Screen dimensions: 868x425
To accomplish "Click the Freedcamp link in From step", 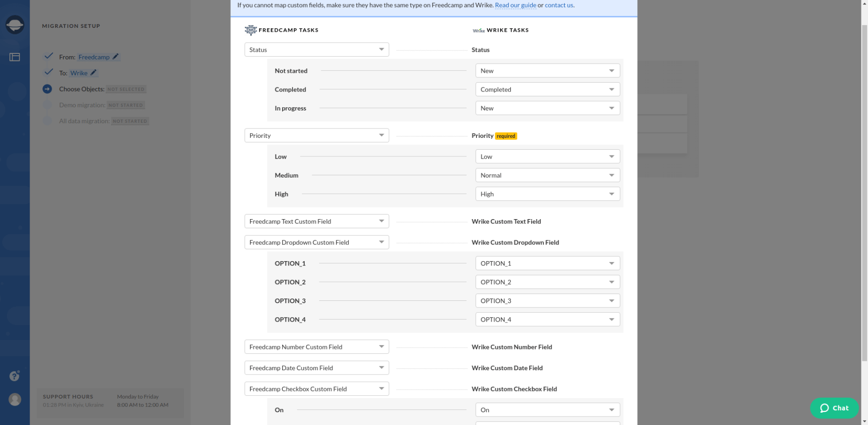I will (x=94, y=57).
